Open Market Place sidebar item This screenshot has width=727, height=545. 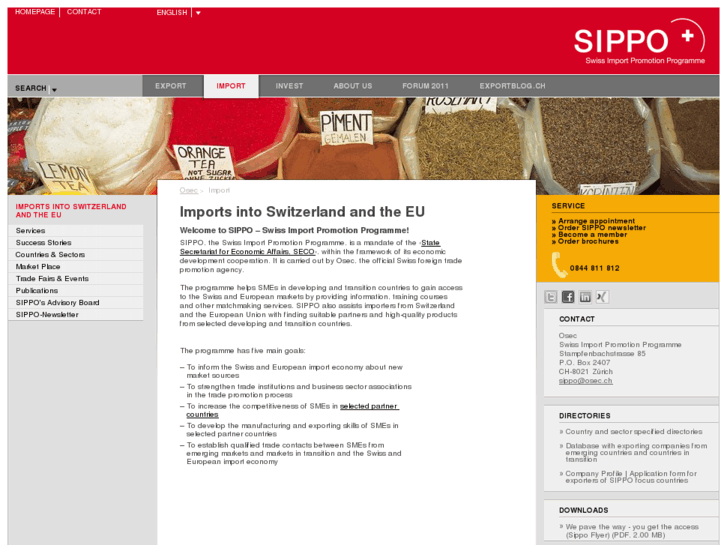76,267
